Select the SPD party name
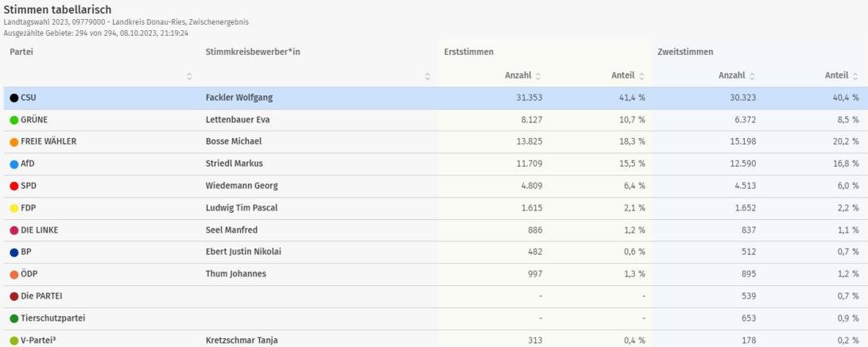This screenshot has width=868, height=347. pos(29,186)
